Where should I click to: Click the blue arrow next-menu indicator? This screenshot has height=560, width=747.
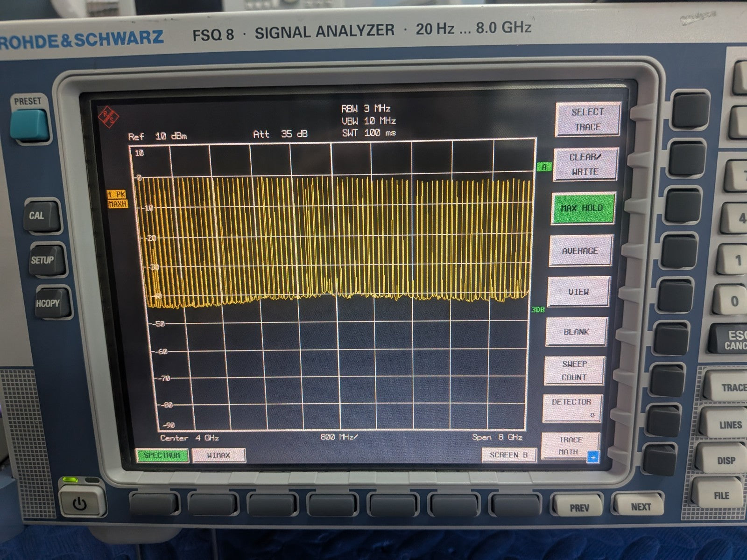(593, 457)
